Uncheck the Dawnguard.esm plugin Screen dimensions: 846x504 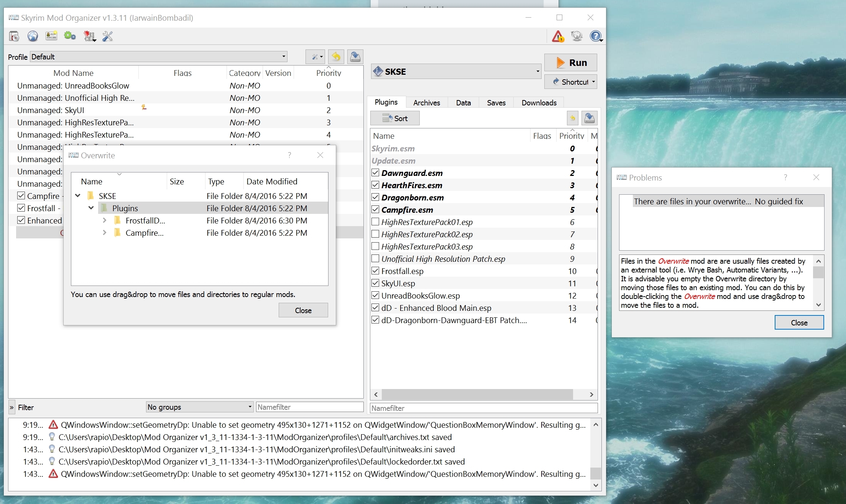coord(375,173)
